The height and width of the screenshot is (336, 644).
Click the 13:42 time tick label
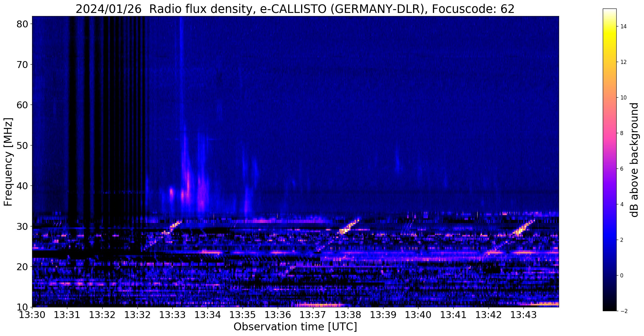click(x=489, y=315)
